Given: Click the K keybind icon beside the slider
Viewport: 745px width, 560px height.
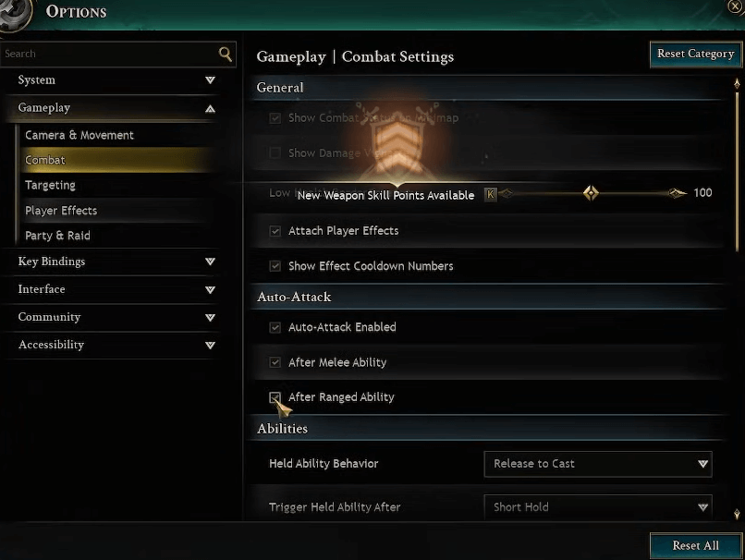Looking at the screenshot, I should [490, 194].
